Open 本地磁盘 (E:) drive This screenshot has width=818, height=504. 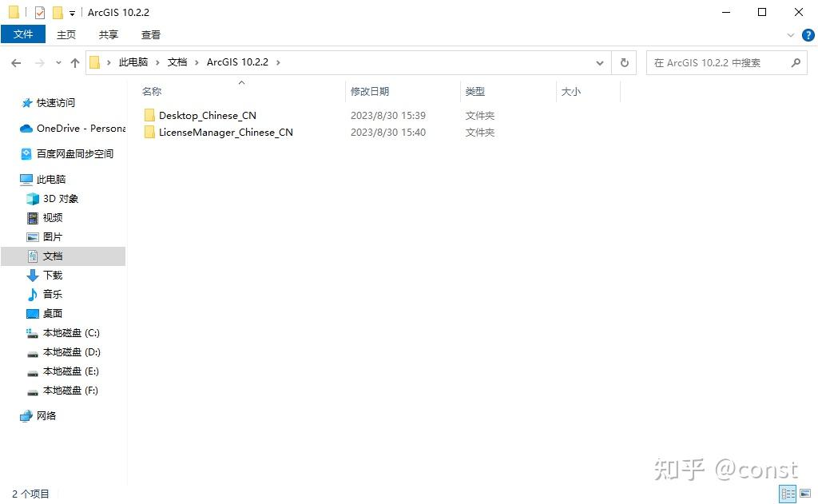click(71, 371)
